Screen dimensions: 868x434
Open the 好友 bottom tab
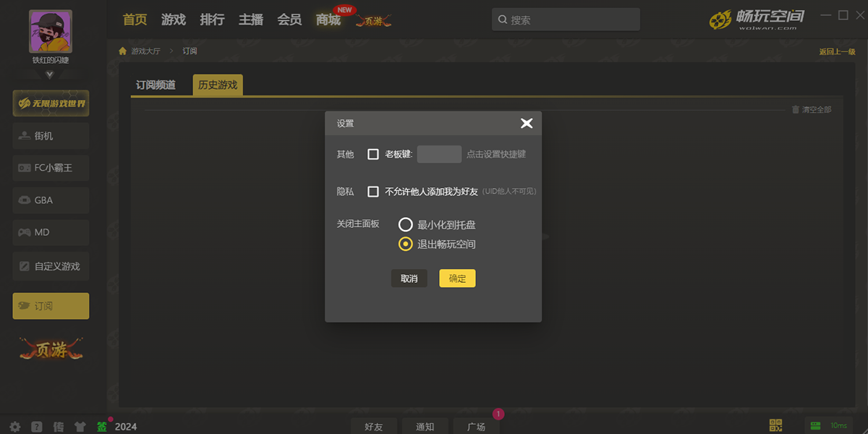pyautogui.click(x=374, y=426)
